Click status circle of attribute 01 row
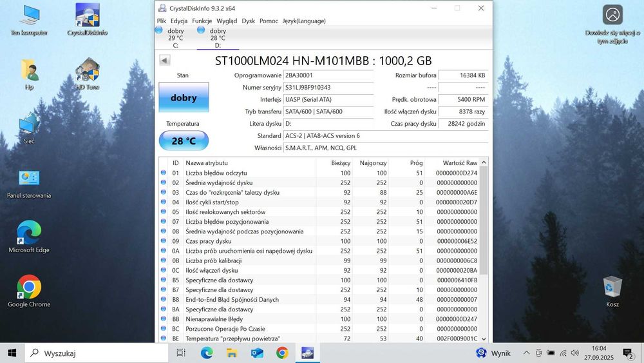644x363 pixels. pos(164,173)
